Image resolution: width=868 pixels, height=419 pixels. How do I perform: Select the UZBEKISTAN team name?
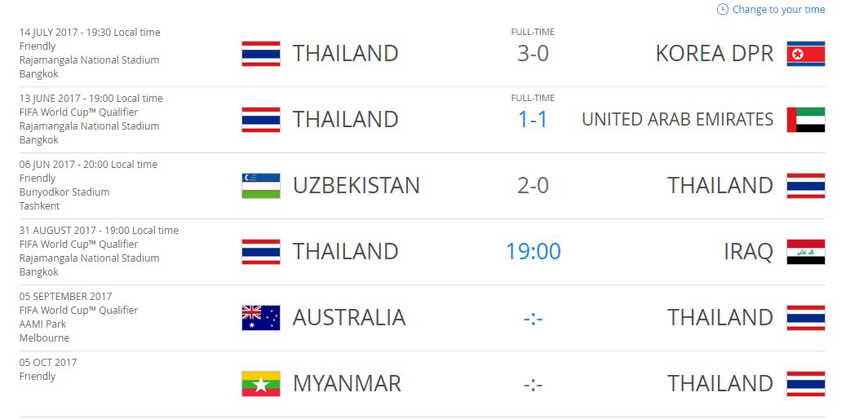tap(356, 185)
